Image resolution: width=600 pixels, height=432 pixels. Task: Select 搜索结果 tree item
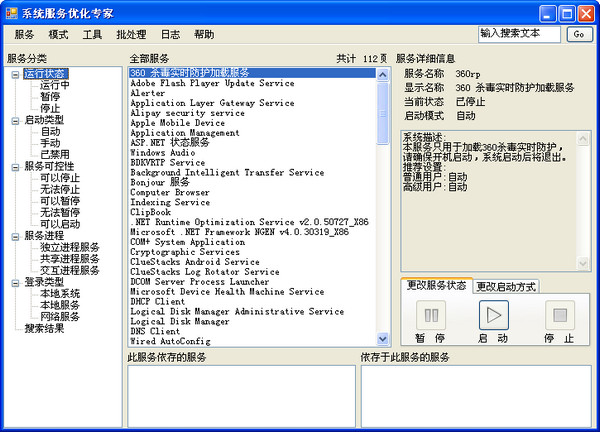click(44, 328)
